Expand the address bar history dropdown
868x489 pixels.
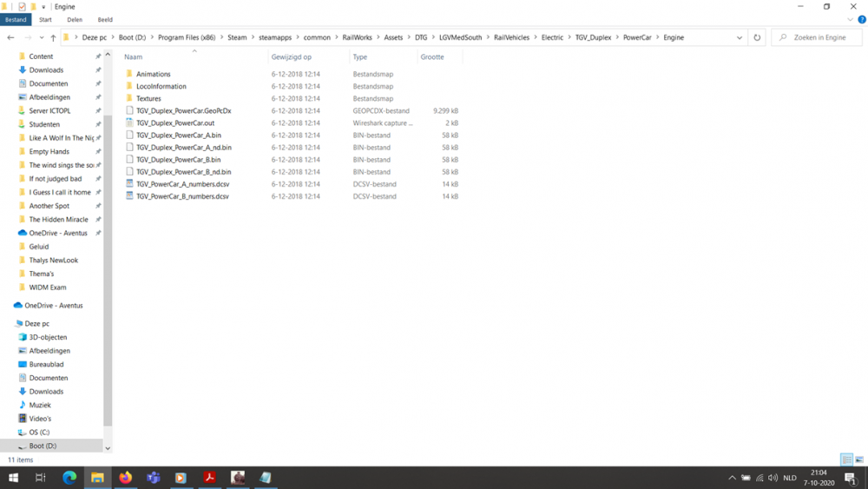tap(739, 37)
